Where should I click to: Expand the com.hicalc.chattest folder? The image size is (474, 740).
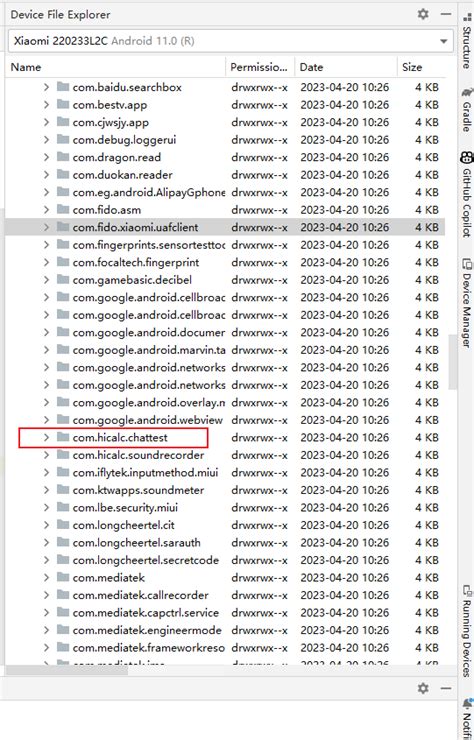point(46,437)
